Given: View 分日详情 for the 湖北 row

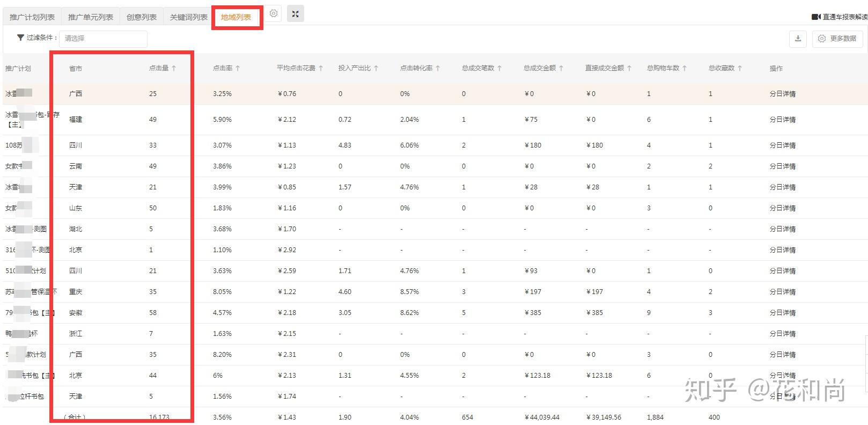Looking at the screenshot, I should [783, 229].
